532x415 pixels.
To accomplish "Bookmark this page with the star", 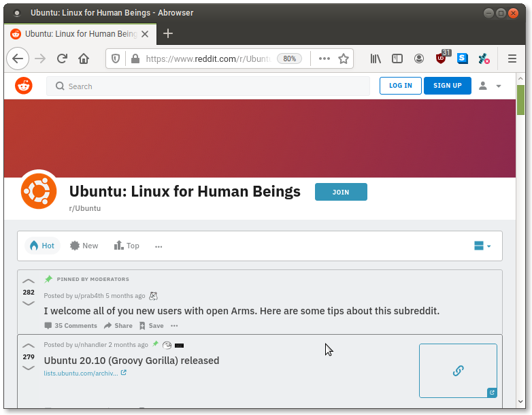I will coord(344,59).
